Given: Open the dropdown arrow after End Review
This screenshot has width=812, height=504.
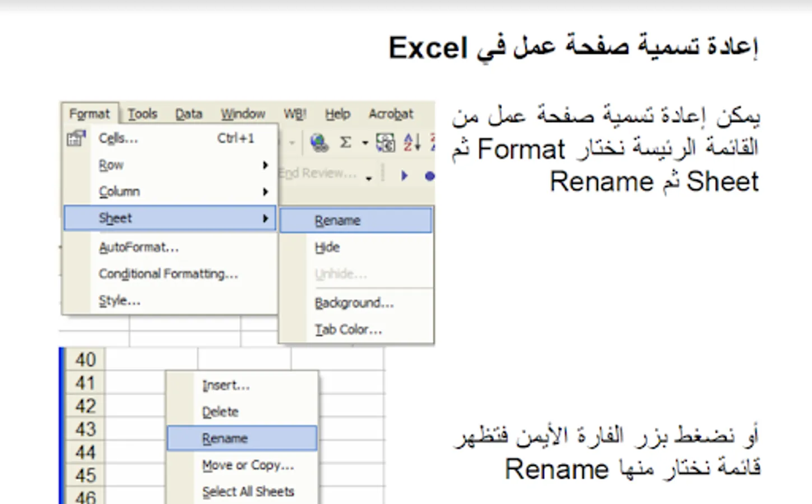Looking at the screenshot, I should click(369, 179).
